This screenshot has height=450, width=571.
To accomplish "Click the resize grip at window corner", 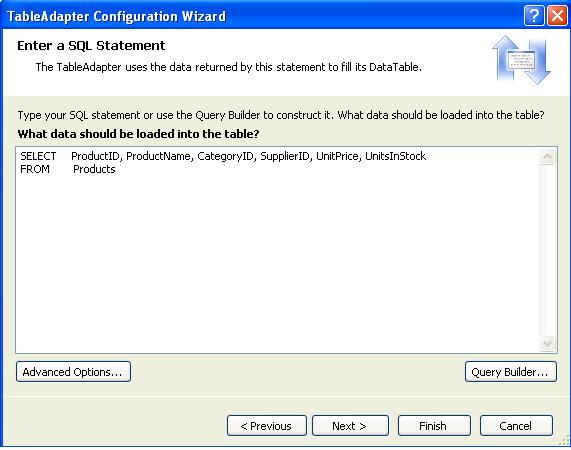I will coord(564,441).
